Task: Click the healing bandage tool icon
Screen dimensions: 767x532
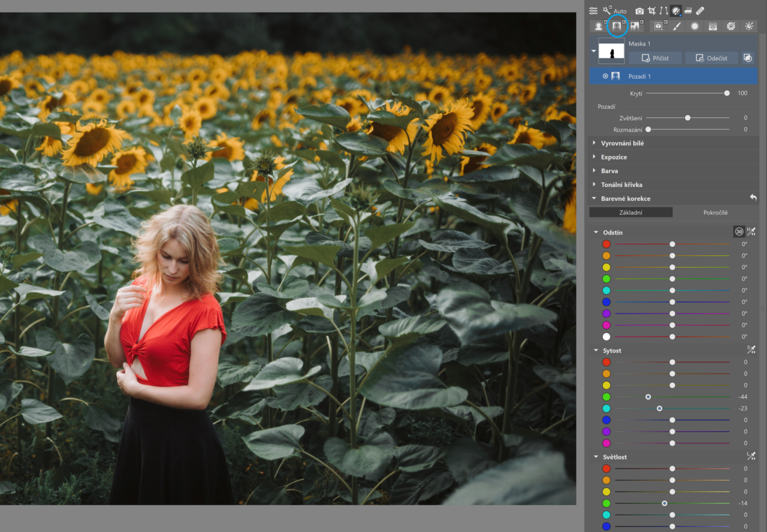Action: pyautogui.click(x=700, y=11)
